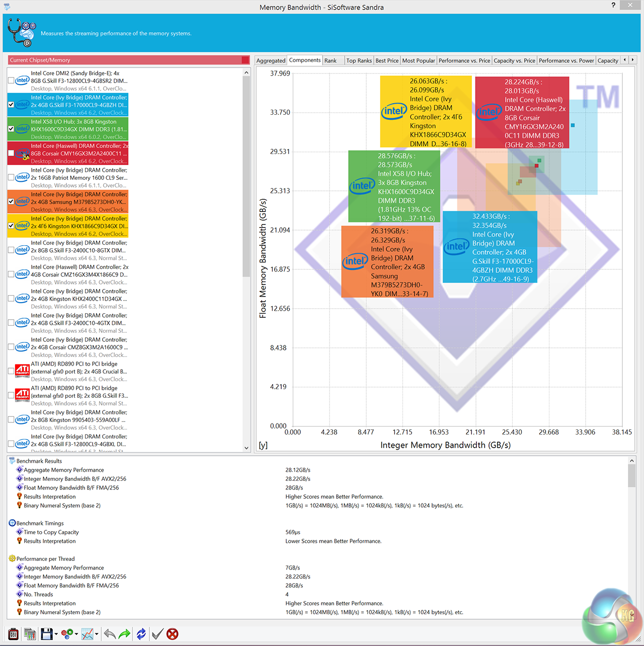Switch to the Aggregated tab

pos(271,60)
